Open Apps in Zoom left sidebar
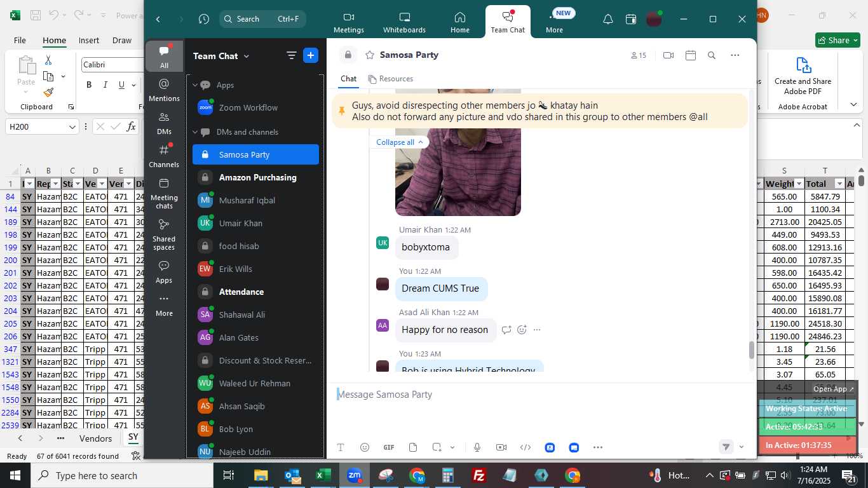 click(x=164, y=272)
